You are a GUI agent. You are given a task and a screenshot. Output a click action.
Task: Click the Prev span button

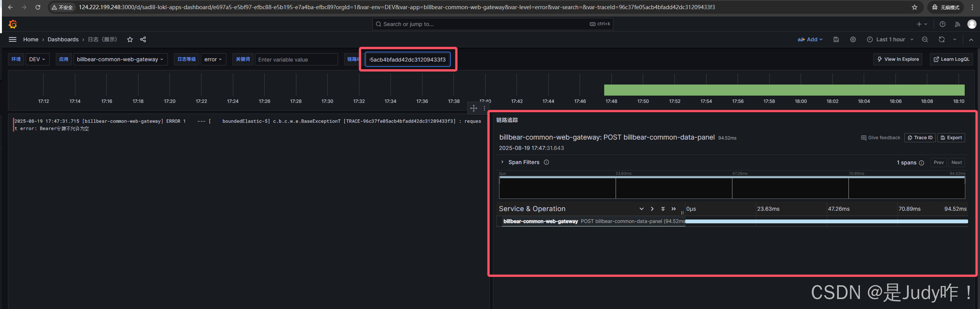coord(939,163)
